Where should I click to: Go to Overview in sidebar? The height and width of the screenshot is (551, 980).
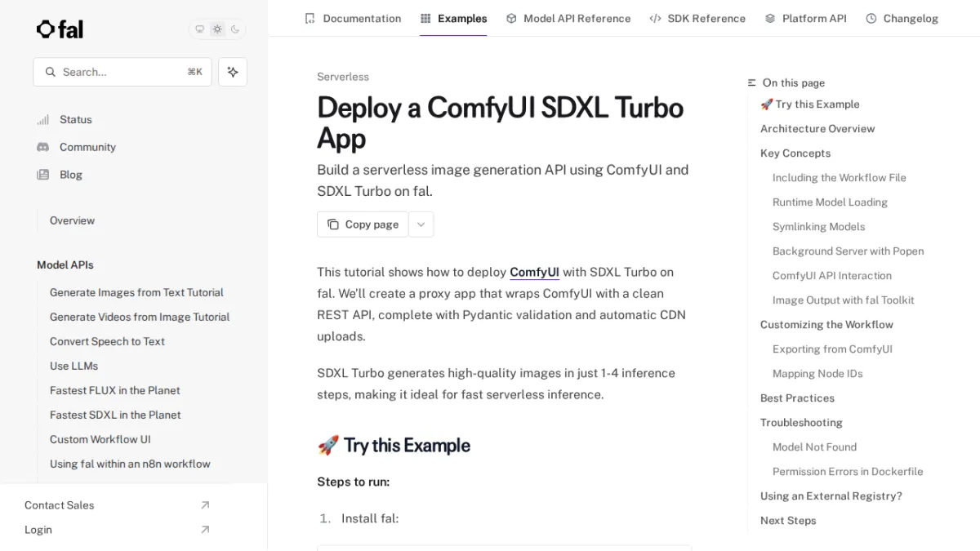click(72, 220)
